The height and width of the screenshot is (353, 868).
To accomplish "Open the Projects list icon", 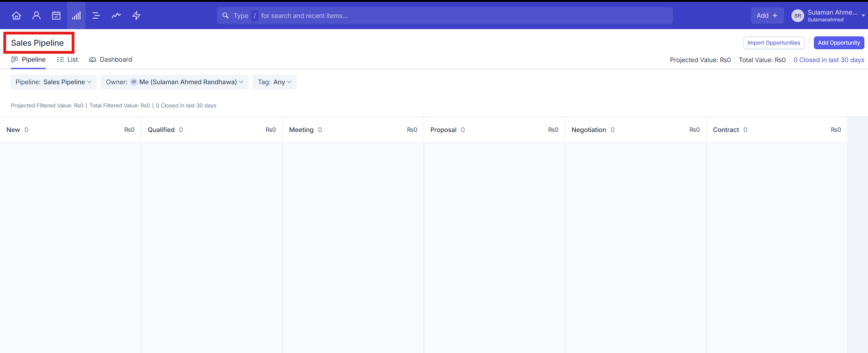I will click(x=96, y=15).
